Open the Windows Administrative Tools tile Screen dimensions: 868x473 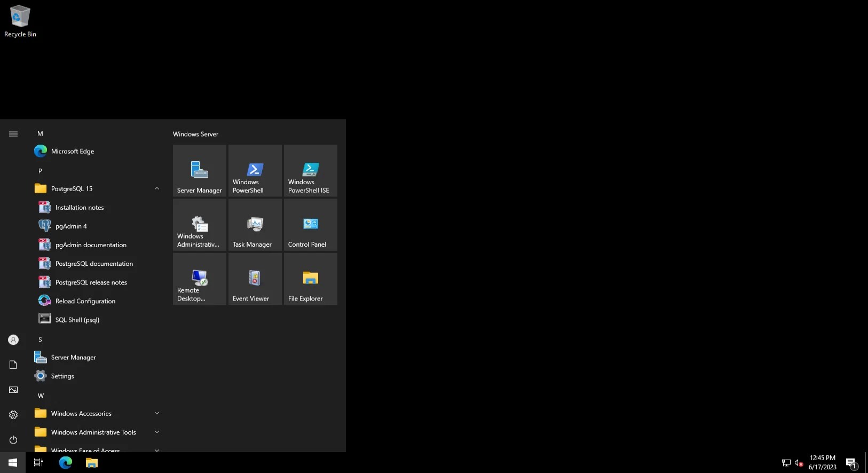tap(200, 225)
